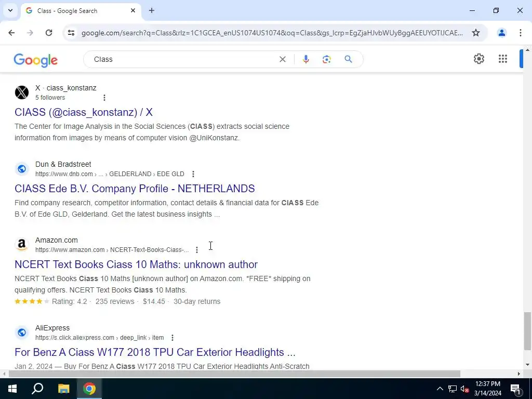Open Chrome's three-dot customize menu

coord(520,33)
